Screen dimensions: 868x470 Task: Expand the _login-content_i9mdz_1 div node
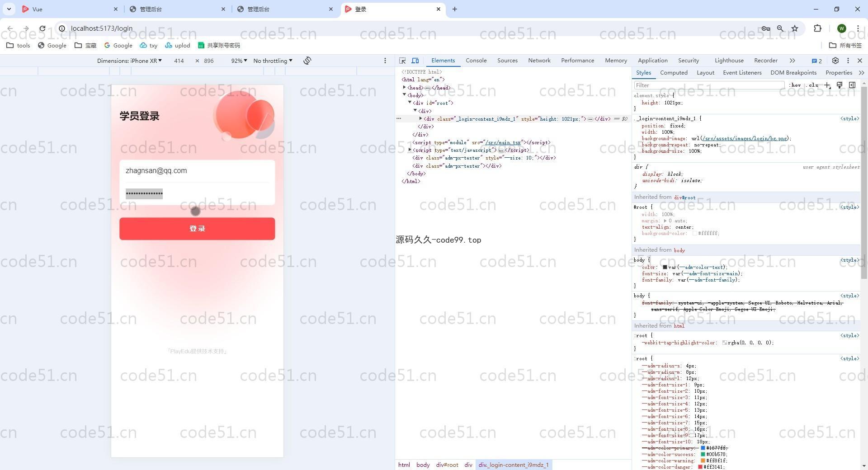(x=421, y=118)
